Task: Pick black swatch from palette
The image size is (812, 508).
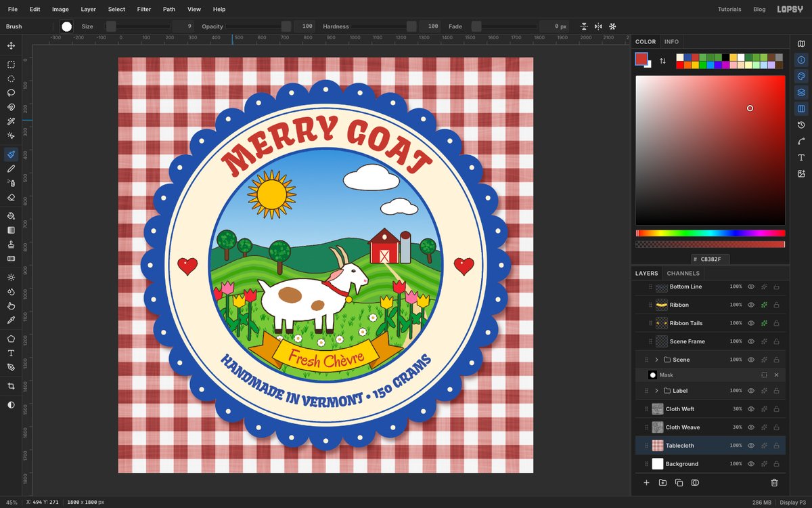Action: 726,58
